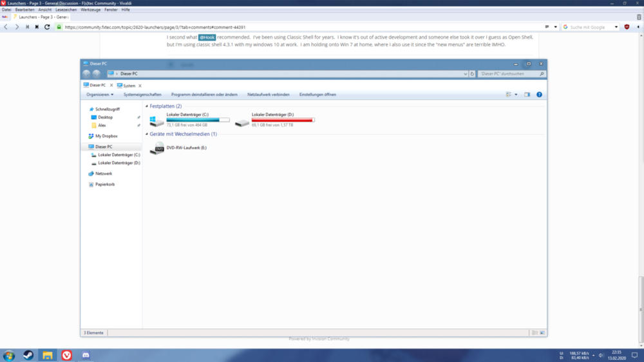
Task: Collapse Geräte mit Wechselmedien group
Action: point(147,134)
